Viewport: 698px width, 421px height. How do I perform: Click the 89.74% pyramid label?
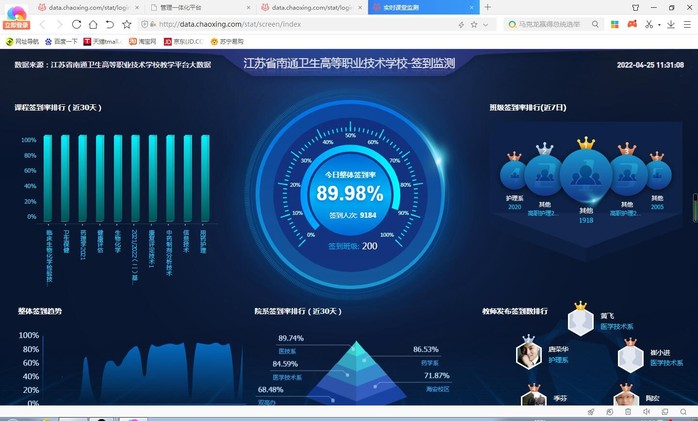[291, 338]
